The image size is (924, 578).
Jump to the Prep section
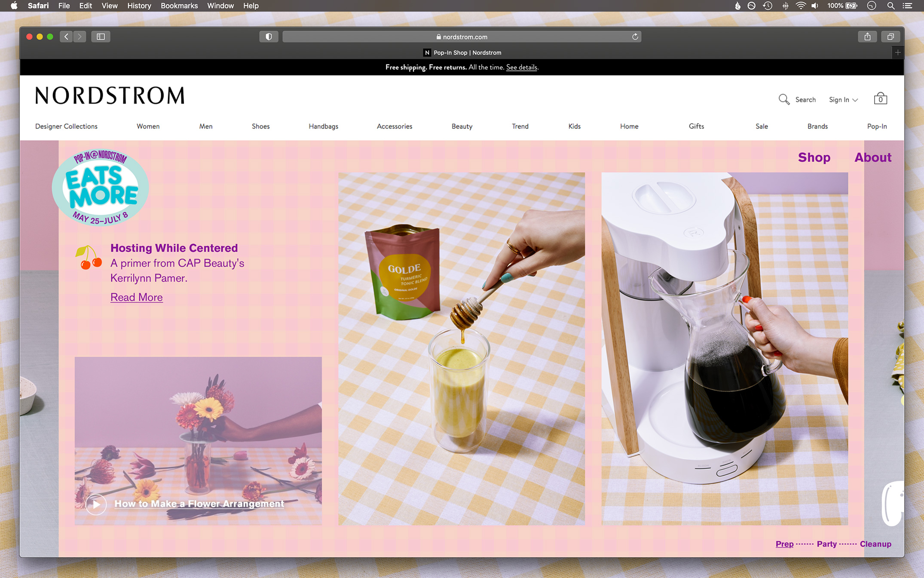pyautogui.click(x=785, y=544)
